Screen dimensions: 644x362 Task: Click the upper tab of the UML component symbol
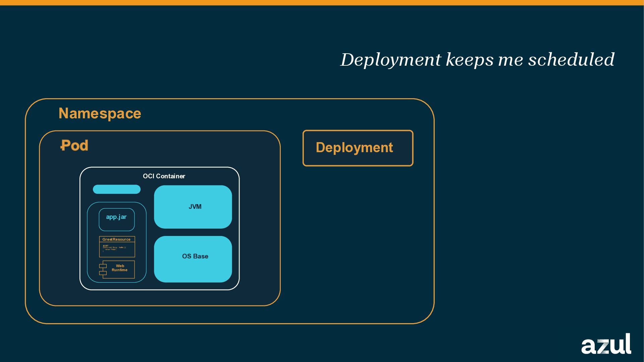tap(103, 266)
